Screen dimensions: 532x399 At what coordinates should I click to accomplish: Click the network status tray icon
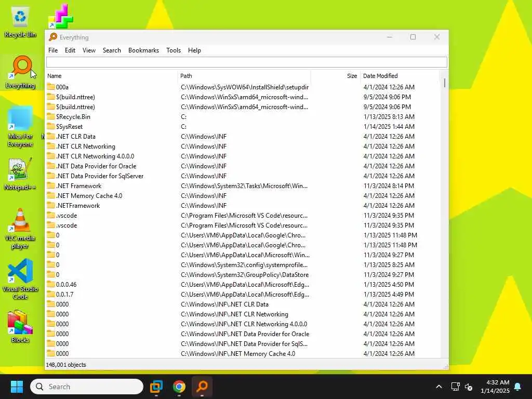pos(455,387)
